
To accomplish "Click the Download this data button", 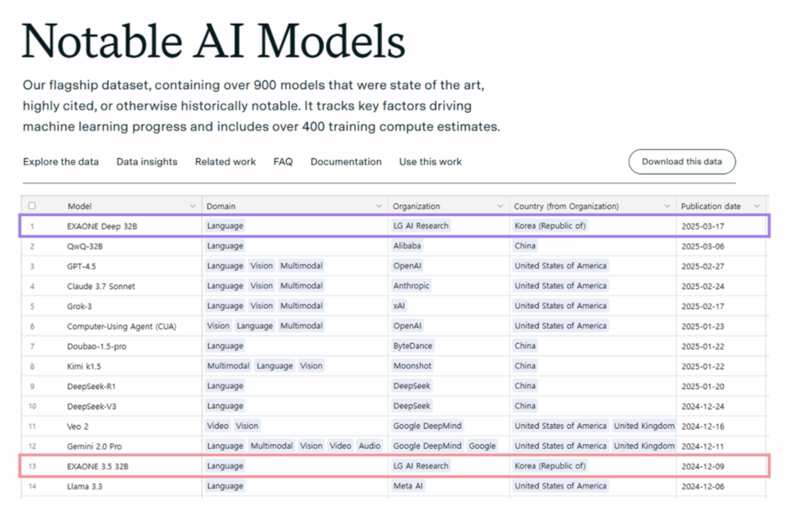I will 681,161.
